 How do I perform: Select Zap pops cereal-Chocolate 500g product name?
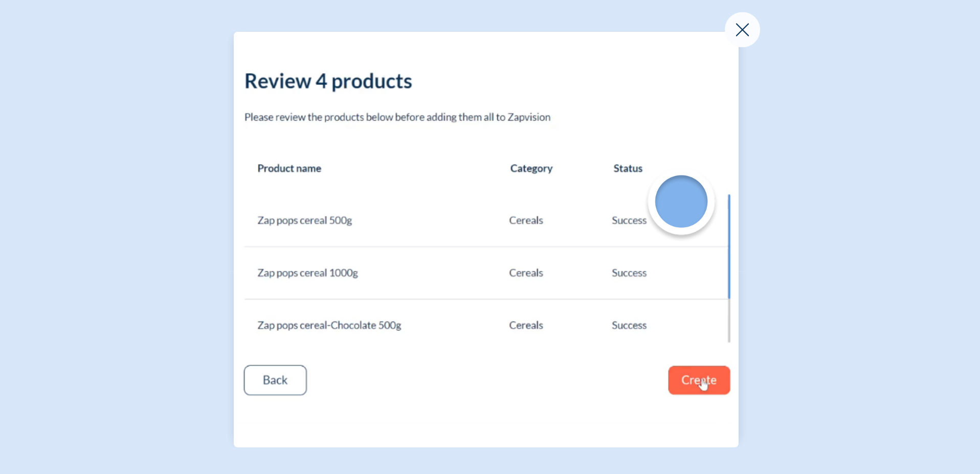(329, 326)
